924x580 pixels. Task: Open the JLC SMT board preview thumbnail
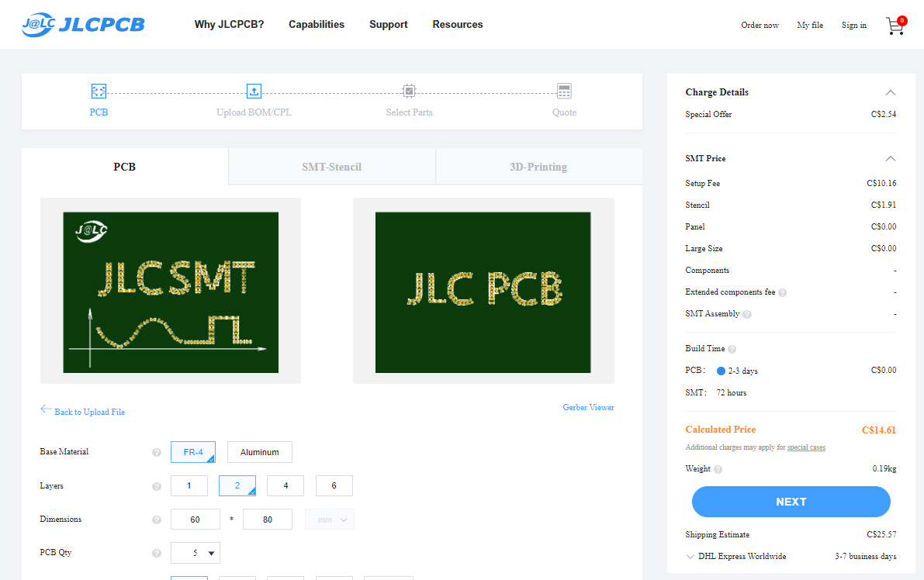171,292
